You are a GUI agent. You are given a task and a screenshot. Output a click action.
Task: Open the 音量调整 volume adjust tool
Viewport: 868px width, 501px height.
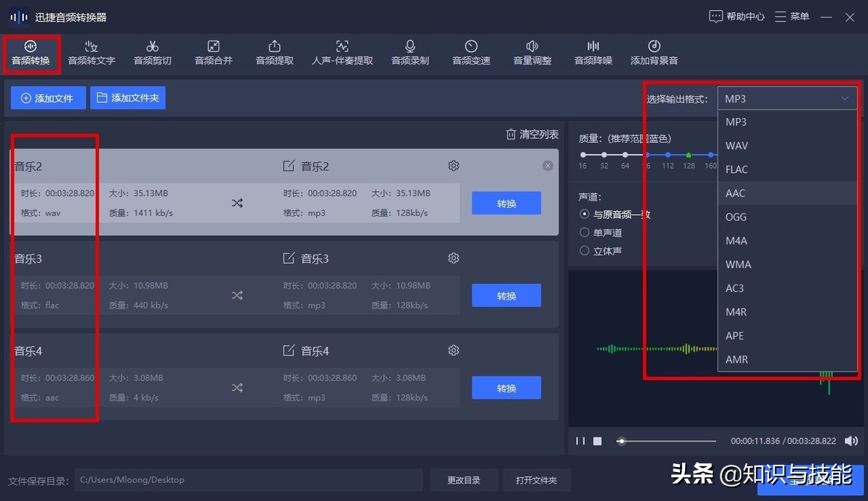point(532,53)
